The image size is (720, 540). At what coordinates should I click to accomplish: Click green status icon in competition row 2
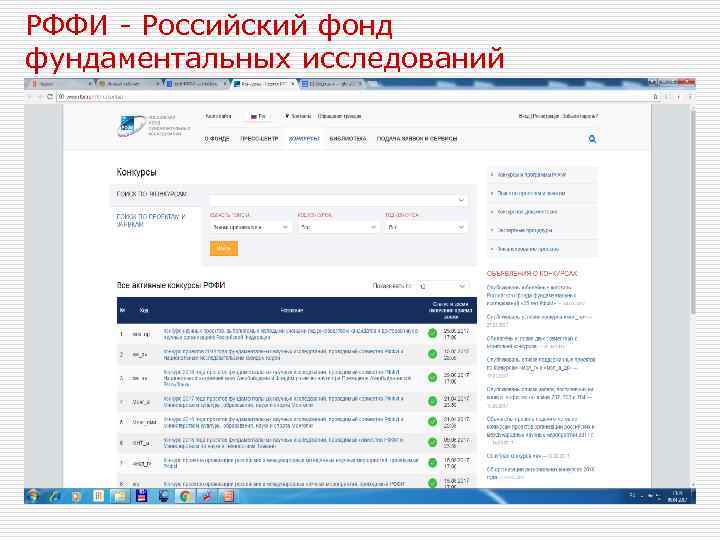[x=432, y=354]
